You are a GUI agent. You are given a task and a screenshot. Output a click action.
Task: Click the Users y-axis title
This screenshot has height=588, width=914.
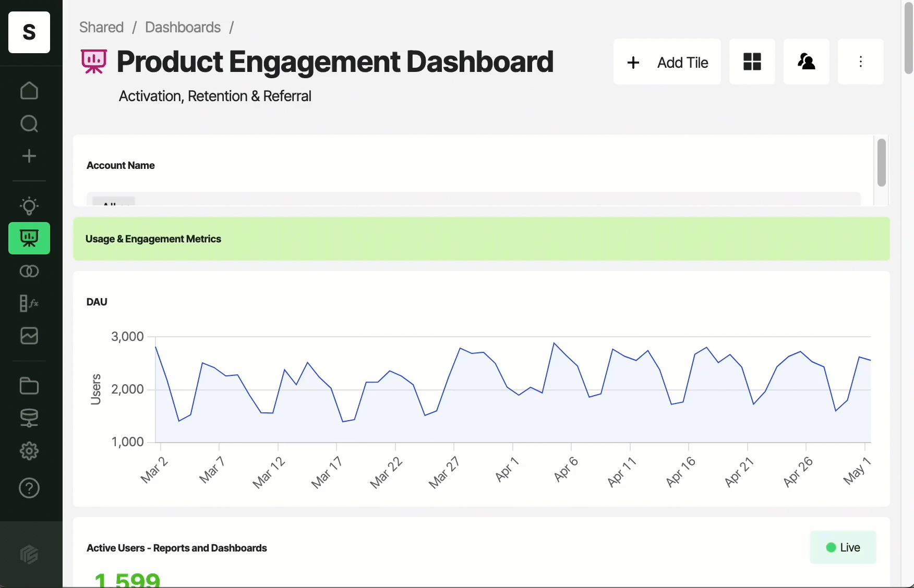point(96,389)
